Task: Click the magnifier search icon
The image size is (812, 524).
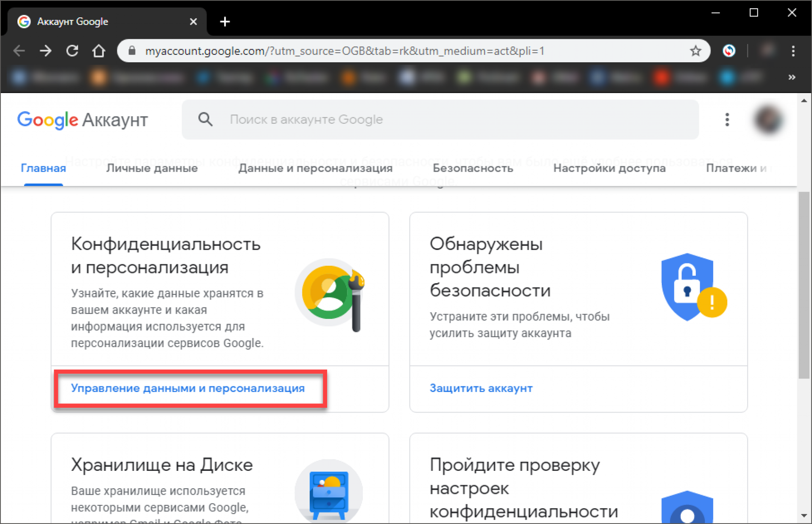Action: pyautogui.click(x=205, y=119)
